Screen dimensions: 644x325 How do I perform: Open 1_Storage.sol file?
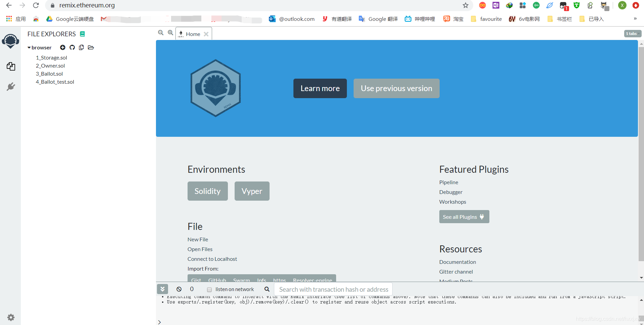(51, 57)
